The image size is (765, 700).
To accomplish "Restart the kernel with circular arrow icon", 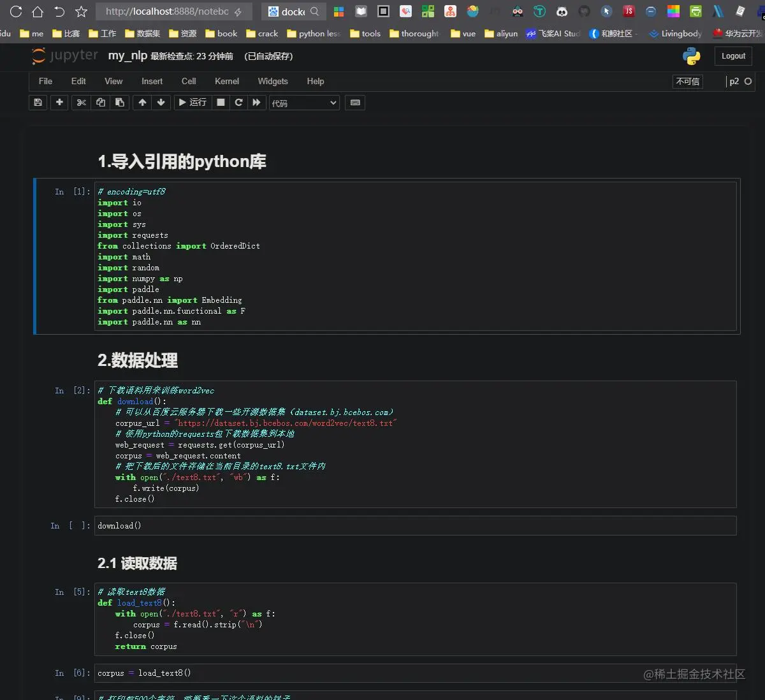I will pyautogui.click(x=238, y=103).
